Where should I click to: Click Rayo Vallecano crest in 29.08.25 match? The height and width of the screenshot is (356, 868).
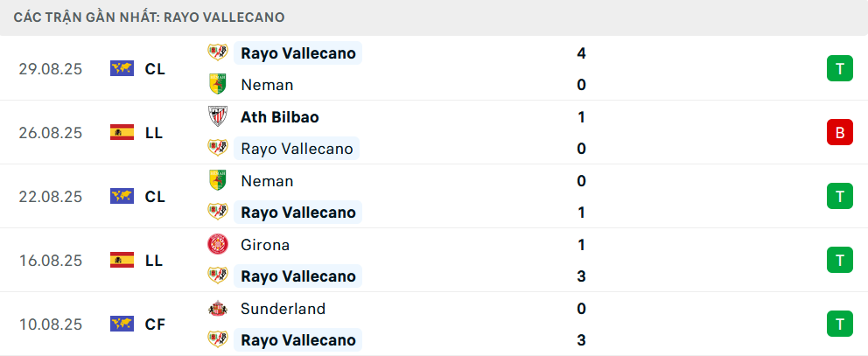pyautogui.click(x=217, y=53)
